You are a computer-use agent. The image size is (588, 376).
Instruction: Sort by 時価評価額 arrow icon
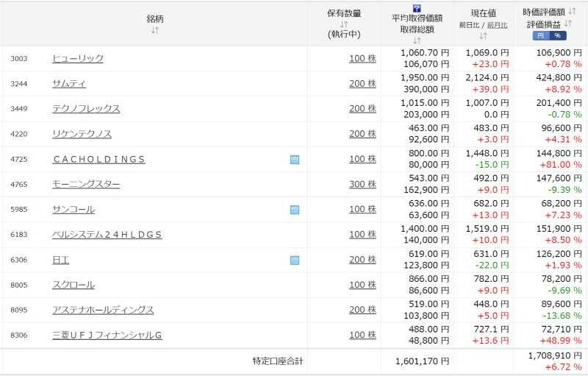(572, 12)
